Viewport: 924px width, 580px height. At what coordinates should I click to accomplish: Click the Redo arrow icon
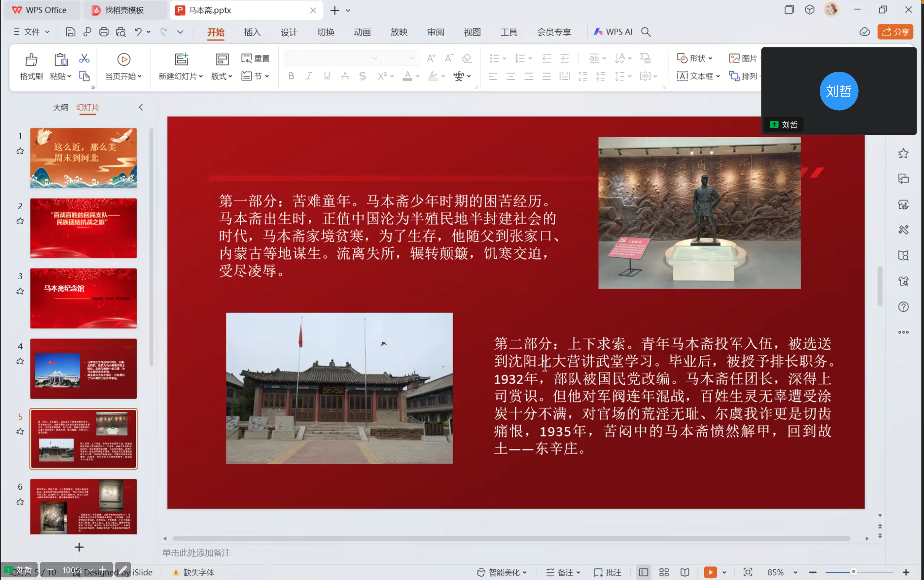(x=164, y=32)
